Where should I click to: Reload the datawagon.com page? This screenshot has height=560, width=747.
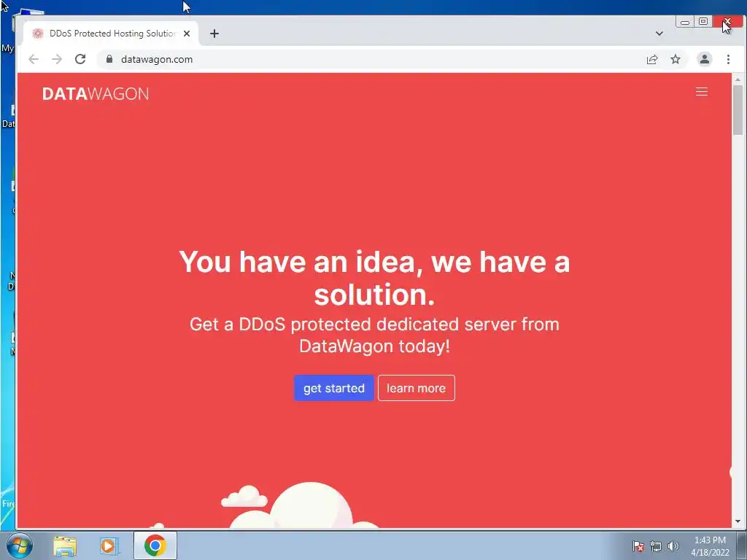tap(80, 59)
